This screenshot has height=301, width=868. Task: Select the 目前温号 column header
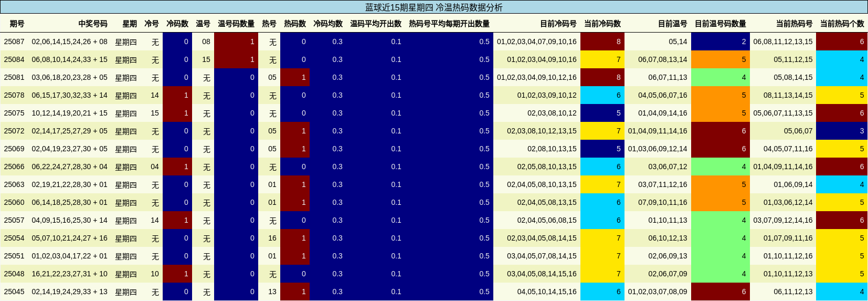[673, 24]
